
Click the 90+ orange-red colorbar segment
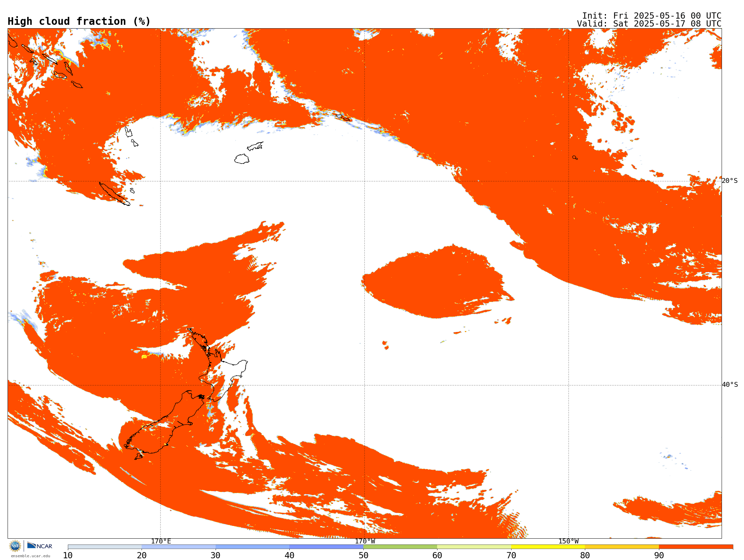pyautogui.click(x=696, y=547)
